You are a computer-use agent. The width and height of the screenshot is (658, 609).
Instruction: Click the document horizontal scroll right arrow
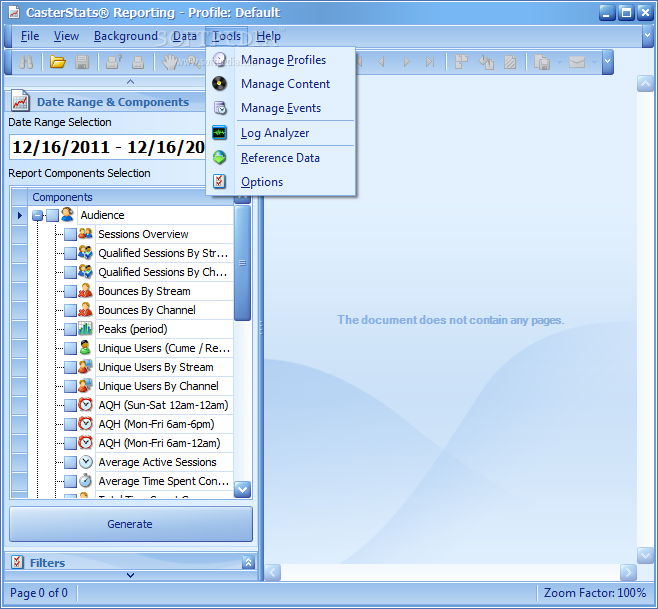(628, 572)
